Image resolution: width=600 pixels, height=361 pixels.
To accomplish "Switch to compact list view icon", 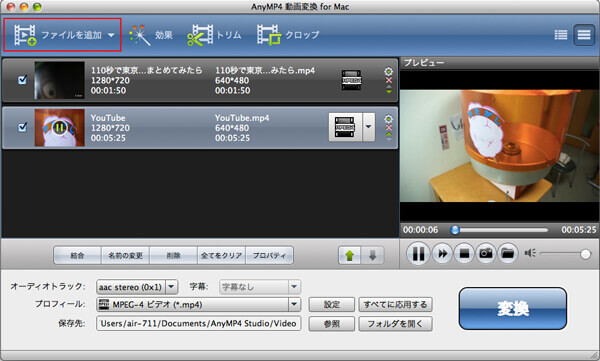I will point(584,35).
